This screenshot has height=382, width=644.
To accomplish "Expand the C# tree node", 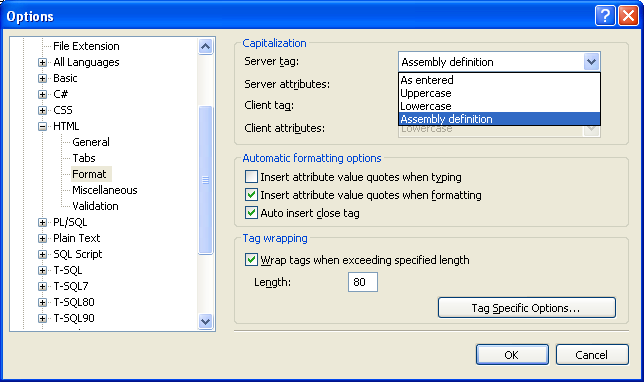I will coord(42,94).
